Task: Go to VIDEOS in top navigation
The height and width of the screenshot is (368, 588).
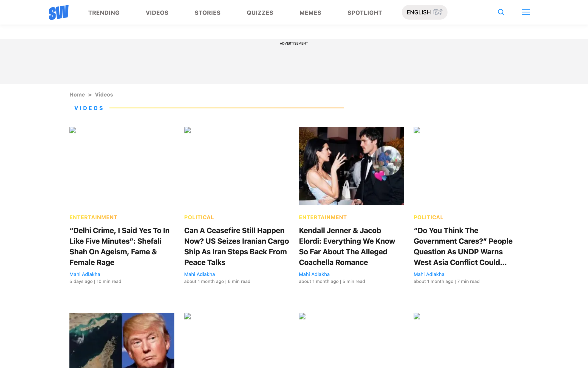Action: tap(157, 13)
